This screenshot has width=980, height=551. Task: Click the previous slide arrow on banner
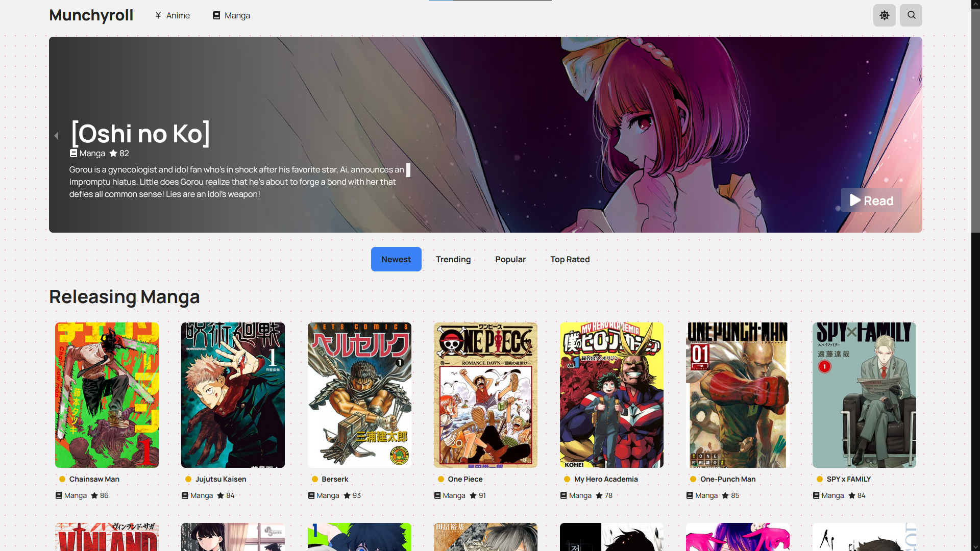pos(57,136)
